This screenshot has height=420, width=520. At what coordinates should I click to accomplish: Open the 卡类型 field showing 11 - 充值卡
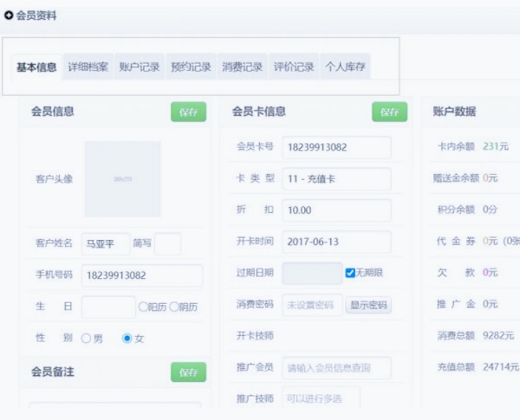[336, 179]
